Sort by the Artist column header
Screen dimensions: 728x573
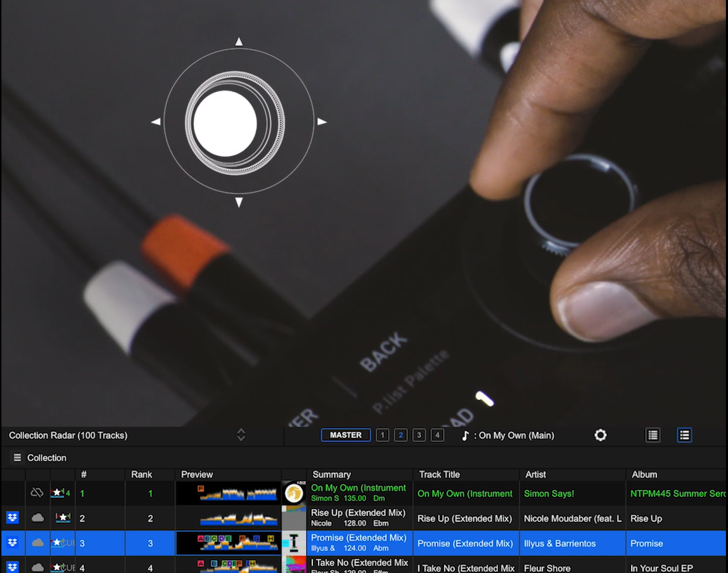[x=535, y=475]
